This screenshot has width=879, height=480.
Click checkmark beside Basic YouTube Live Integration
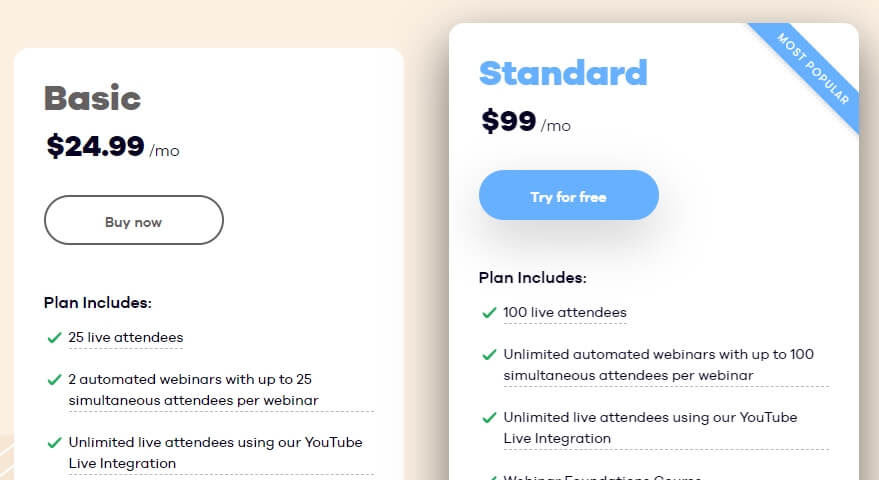(54, 442)
